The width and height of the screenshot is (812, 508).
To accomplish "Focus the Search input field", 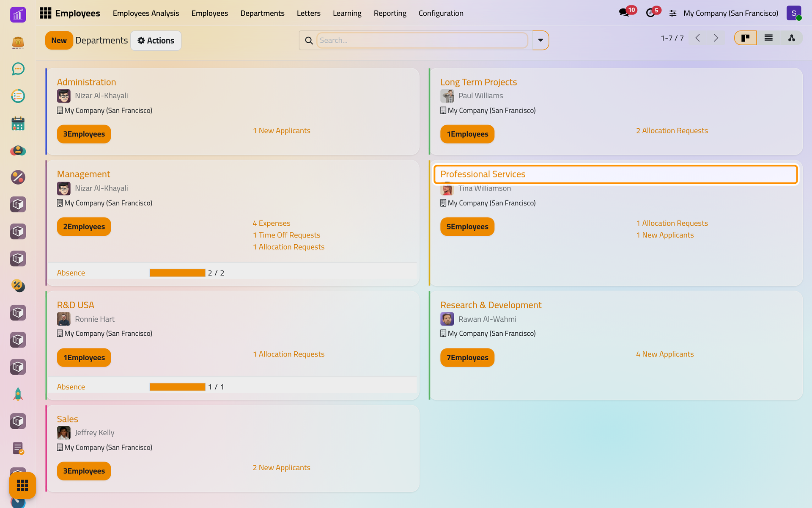I will click(x=422, y=41).
